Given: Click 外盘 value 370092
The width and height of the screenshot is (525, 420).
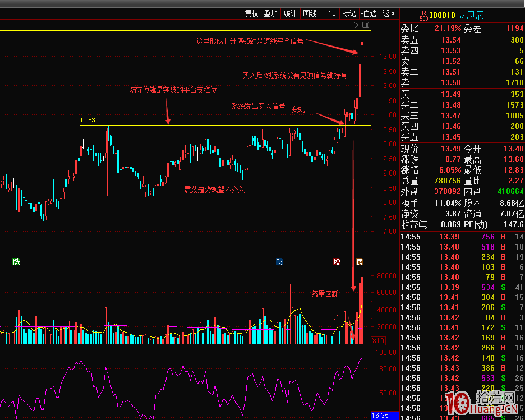Looking at the screenshot, I should [x=448, y=192].
